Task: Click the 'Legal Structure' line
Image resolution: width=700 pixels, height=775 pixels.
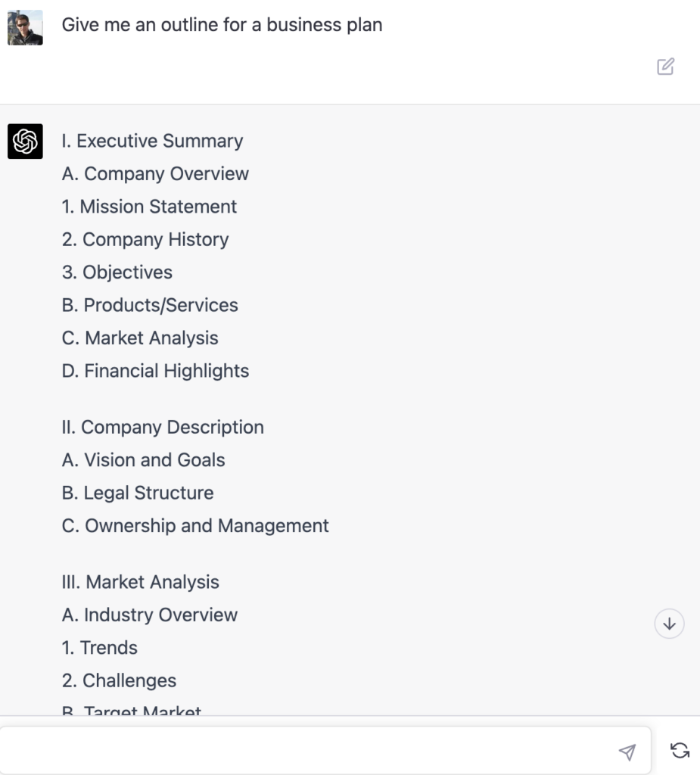Action: pyautogui.click(x=138, y=493)
